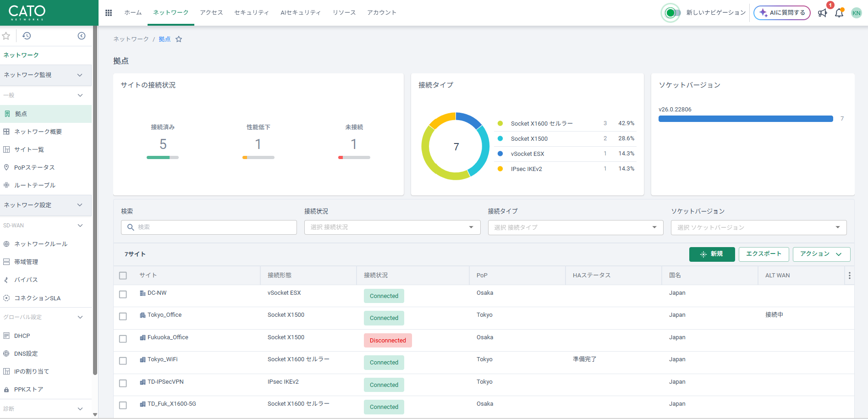Collapse the ネットワーク設定 section
Viewport: 868px width, 419px height.
(46, 205)
